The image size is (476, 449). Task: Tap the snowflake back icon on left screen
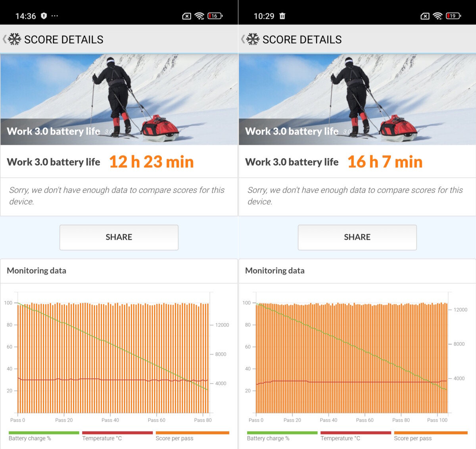[13, 39]
